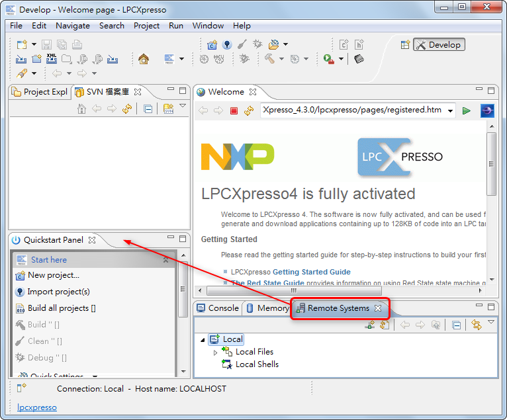
Task: Open the File menu
Action: click(x=16, y=26)
